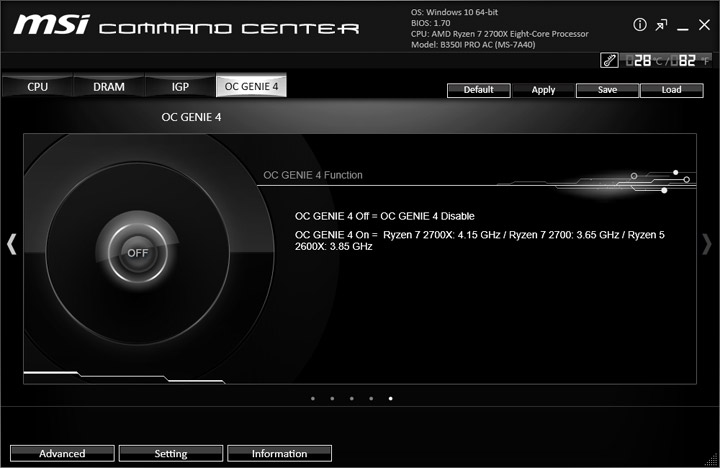Select the OC GENIE 4 tab
Screen dimensions: 720x468
[251, 86]
